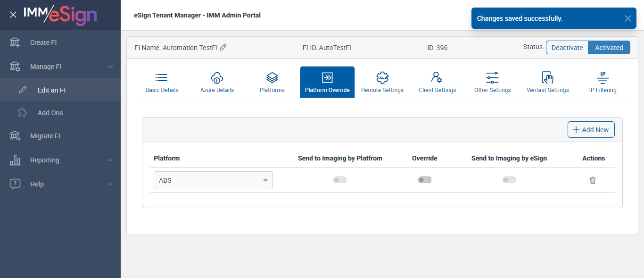
Task: Close the sidebar with the X icon
Action: pyautogui.click(x=13, y=15)
